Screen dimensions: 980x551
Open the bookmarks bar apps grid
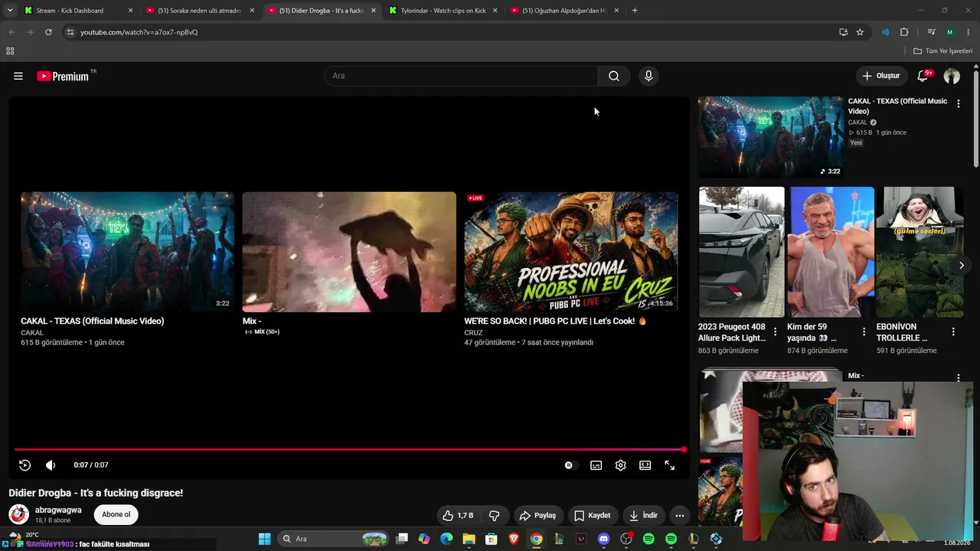[x=10, y=51]
